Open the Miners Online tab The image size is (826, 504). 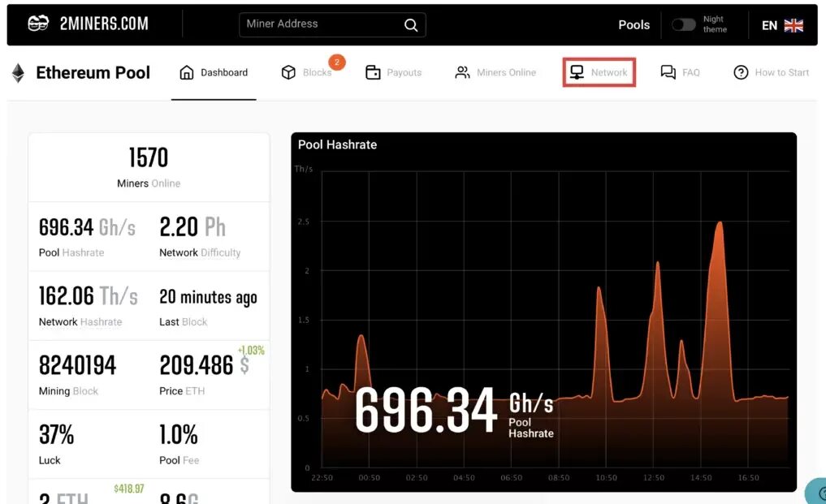[495, 73]
